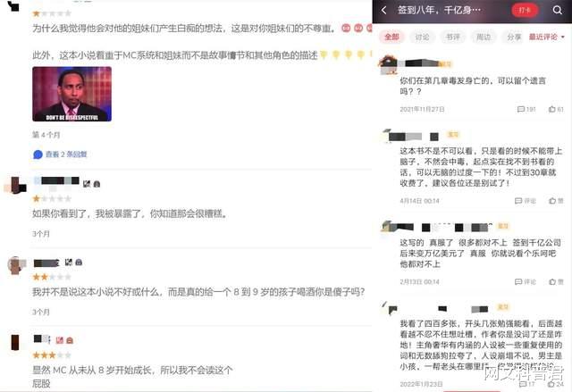Open the DON'T BE DISRESPECTFUL meme image
This screenshot has width=572, height=392.
[x=71, y=94]
